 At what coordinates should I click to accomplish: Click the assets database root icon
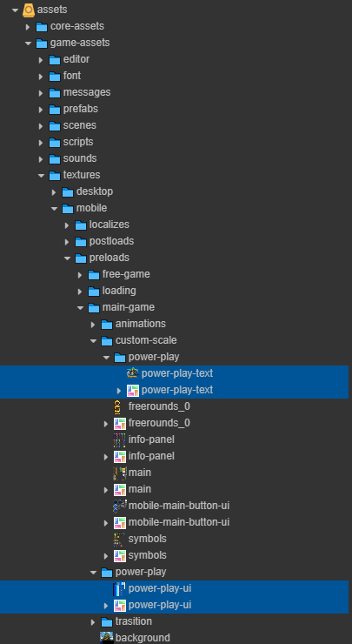[29, 10]
